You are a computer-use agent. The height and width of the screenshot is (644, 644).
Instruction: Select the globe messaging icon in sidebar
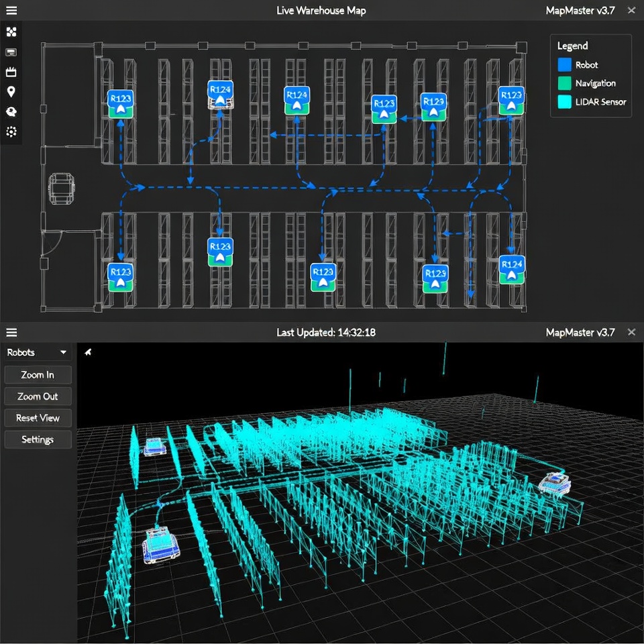click(x=11, y=112)
